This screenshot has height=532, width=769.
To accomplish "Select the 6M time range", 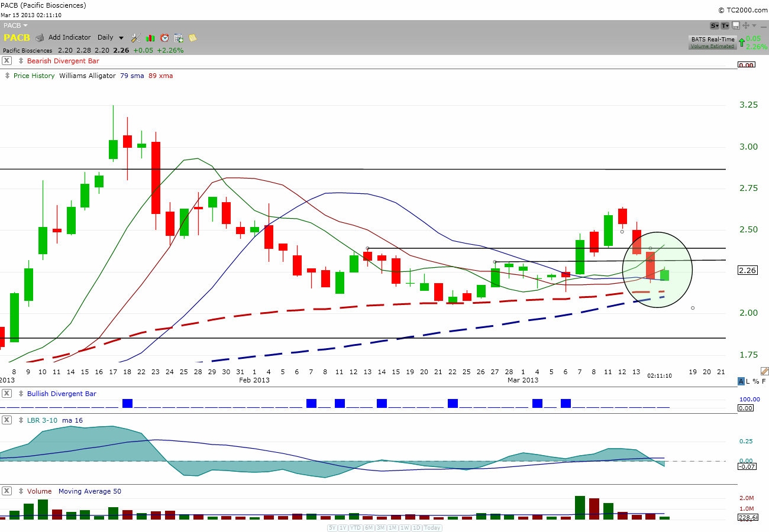I will coord(369,528).
